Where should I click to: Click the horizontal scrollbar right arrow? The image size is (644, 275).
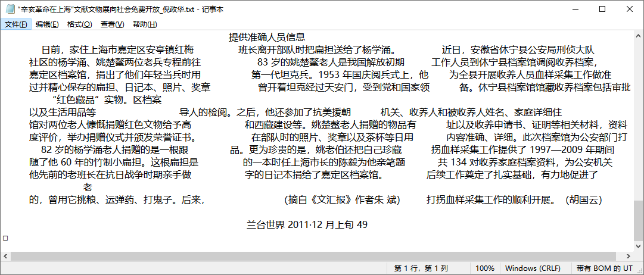click(629, 256)
